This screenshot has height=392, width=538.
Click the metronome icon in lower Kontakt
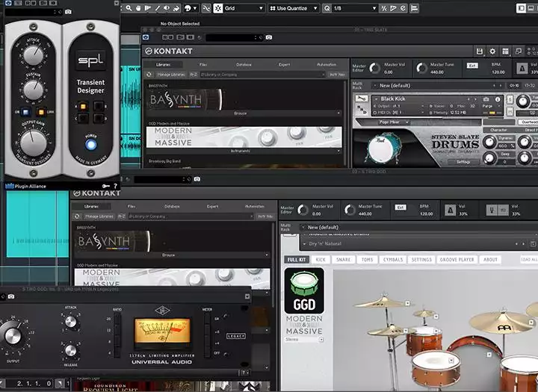pos(450,210)
